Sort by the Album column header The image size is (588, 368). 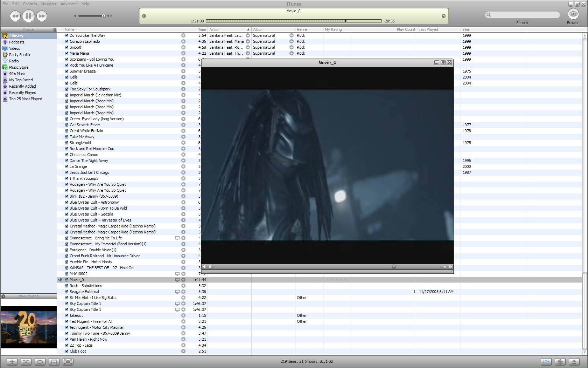273,29
